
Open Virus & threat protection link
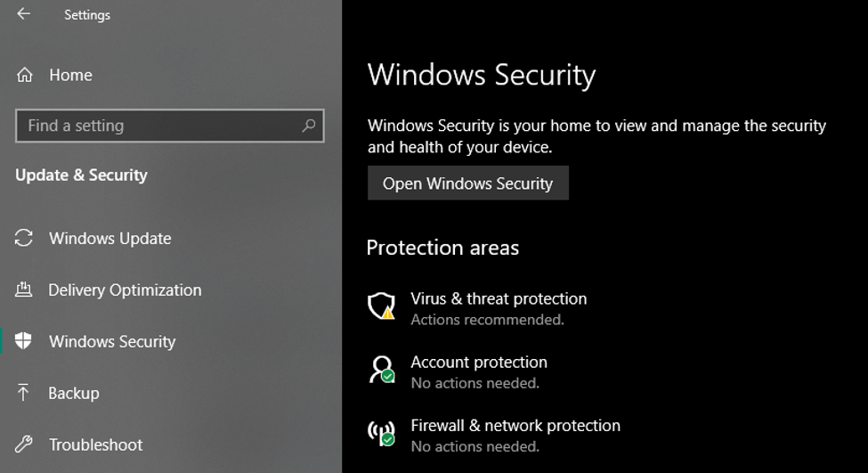pyautogui.click(x=499, y=298)
